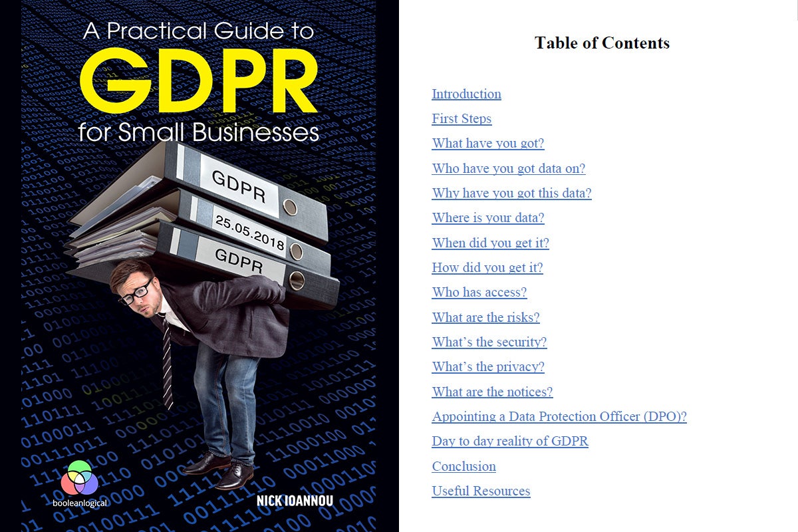Open 'Day to day reality of GDPR'
The image size is (798, 532).
510,442
